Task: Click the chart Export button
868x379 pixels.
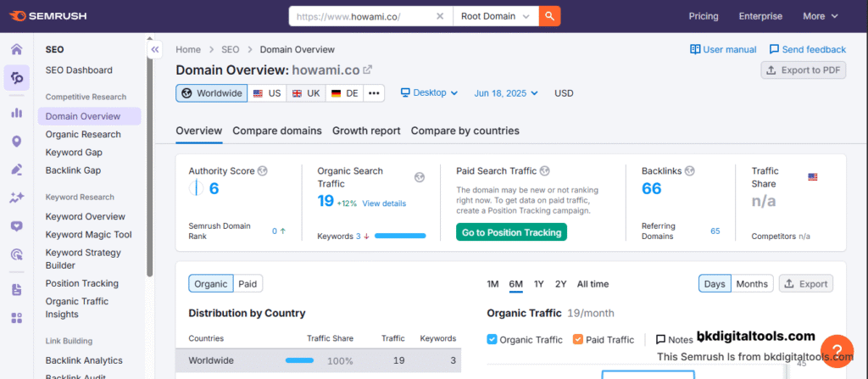Action: (806, 284)
